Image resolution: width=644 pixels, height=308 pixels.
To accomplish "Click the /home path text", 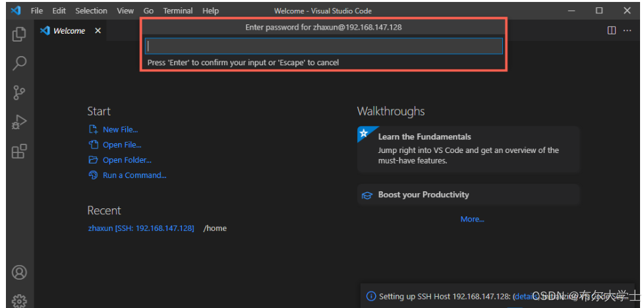I will (x=215, y=228).
